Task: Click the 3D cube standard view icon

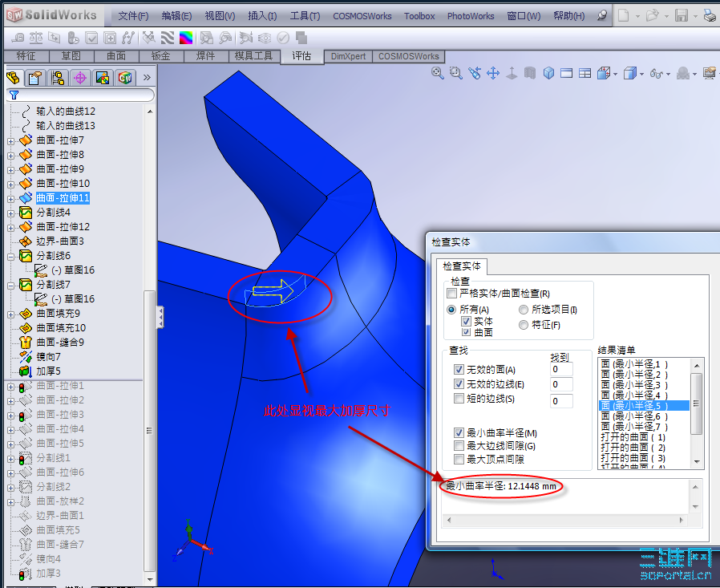Action: [548, 73]
